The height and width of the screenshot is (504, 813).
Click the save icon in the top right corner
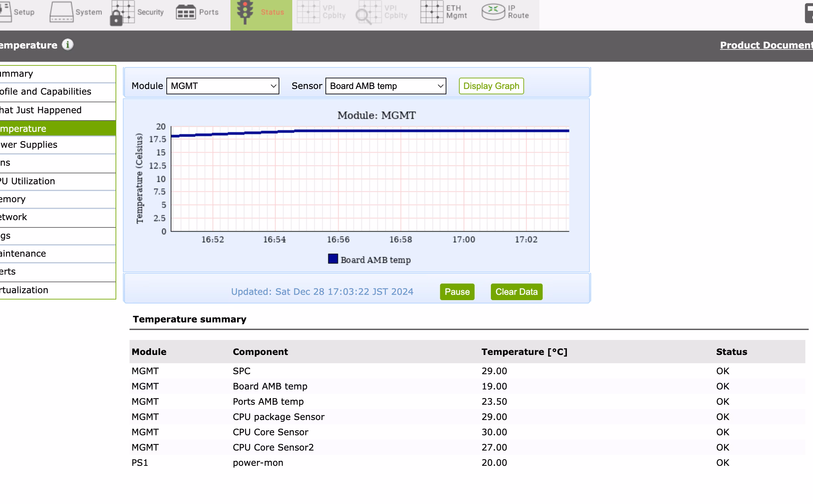[809, 13]
